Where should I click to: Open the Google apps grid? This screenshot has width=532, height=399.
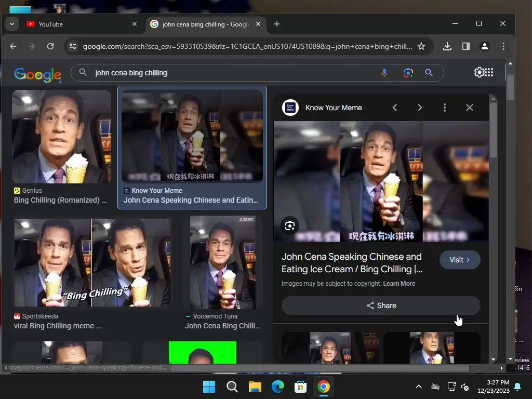tap(489, 72)
